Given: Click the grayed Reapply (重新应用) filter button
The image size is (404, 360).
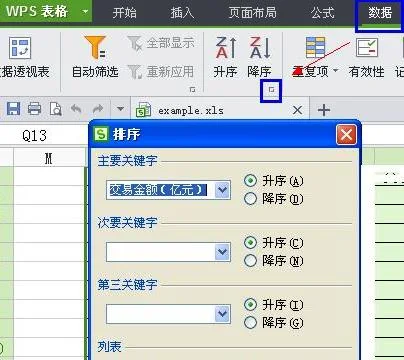Looking at the screenshot, I should [161, 72].
